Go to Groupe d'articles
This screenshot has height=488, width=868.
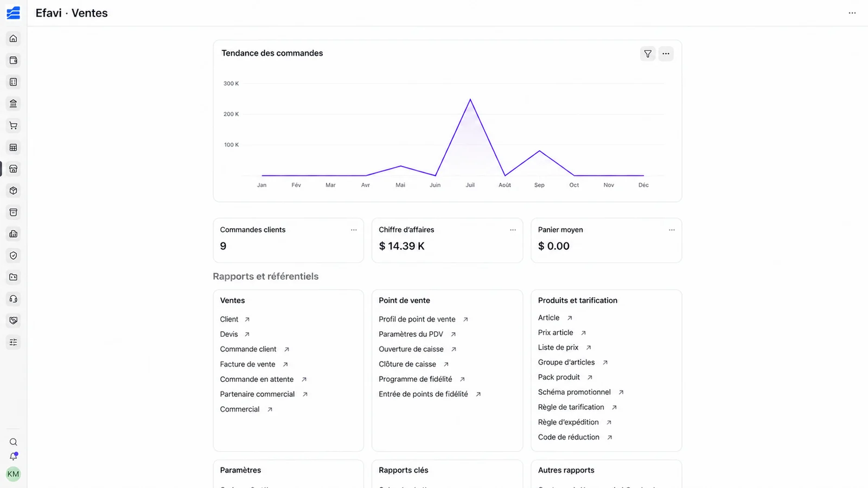coord(573,362)
